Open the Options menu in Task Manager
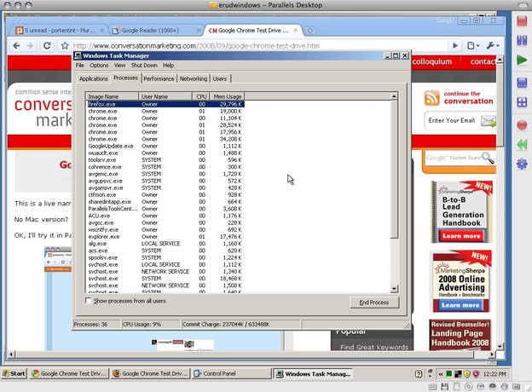Screen dimensions: 532x392 click(99, 65)
